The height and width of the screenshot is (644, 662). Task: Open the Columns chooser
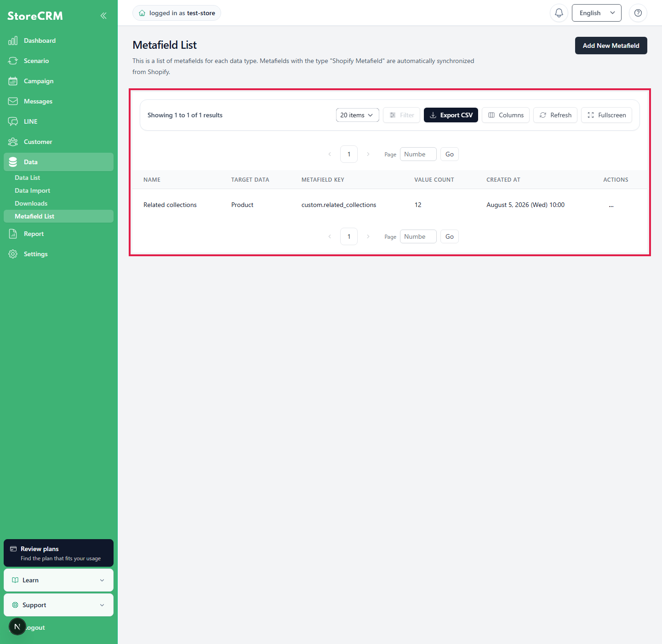pyautogui.click(x=506, y=115)
